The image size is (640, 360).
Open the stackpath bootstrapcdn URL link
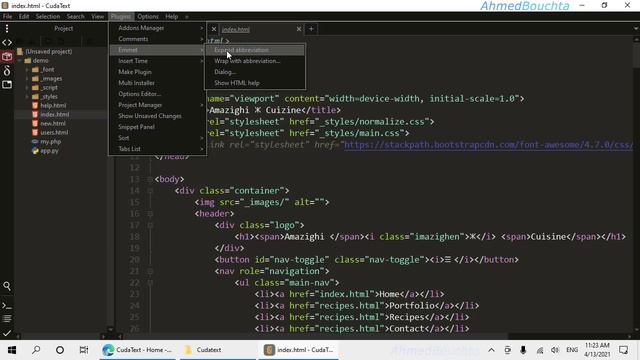489,145
